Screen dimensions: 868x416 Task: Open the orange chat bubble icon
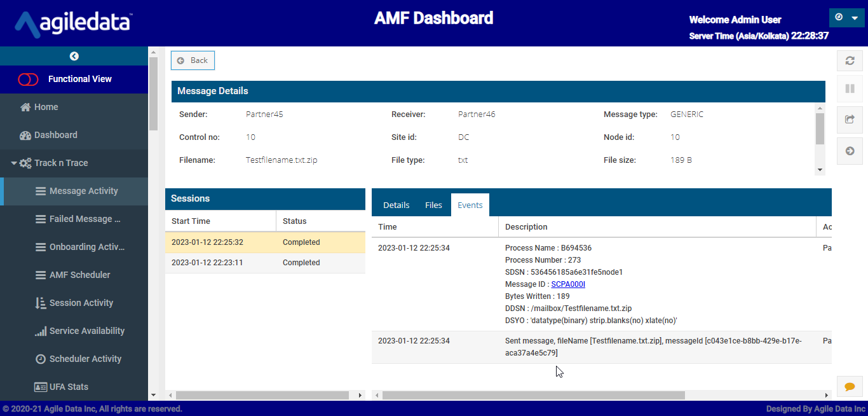pyautogui.click(x=850, y=386)
